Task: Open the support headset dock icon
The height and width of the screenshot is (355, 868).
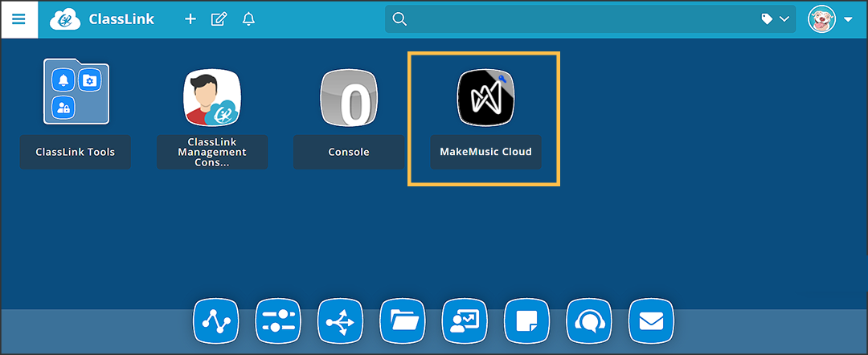Action: [589, 320]
